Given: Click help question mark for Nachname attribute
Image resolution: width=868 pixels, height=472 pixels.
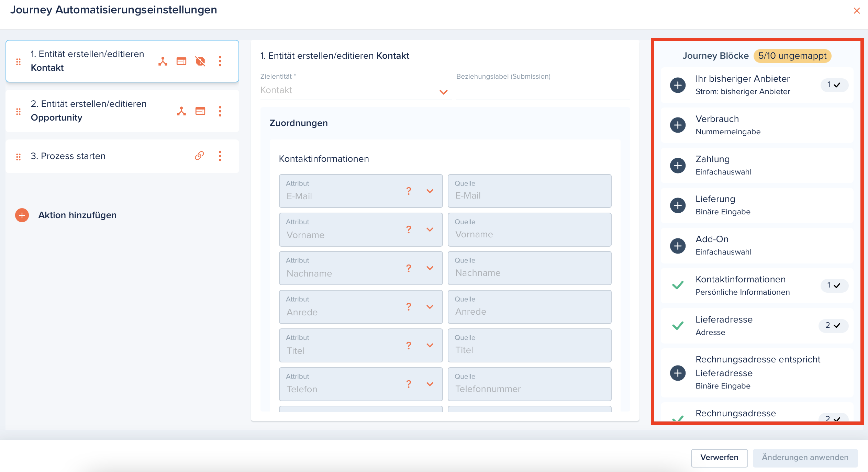Looking at the screenshot, I should point(409,268).
